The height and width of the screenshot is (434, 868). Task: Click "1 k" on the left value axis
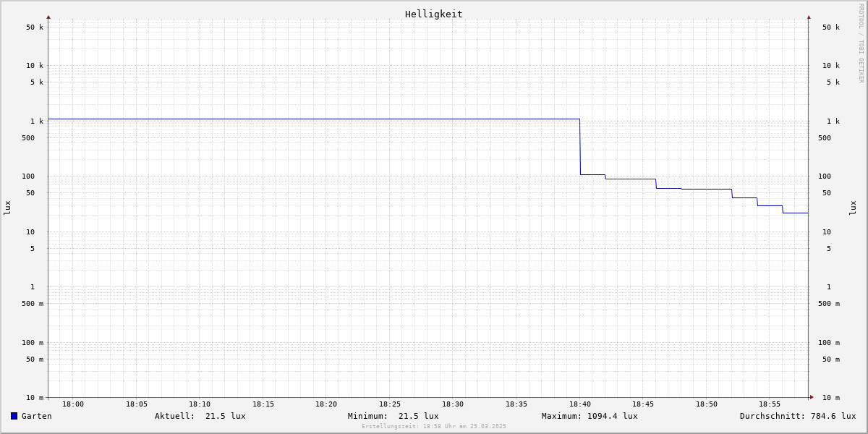click(x=37, y=122)
